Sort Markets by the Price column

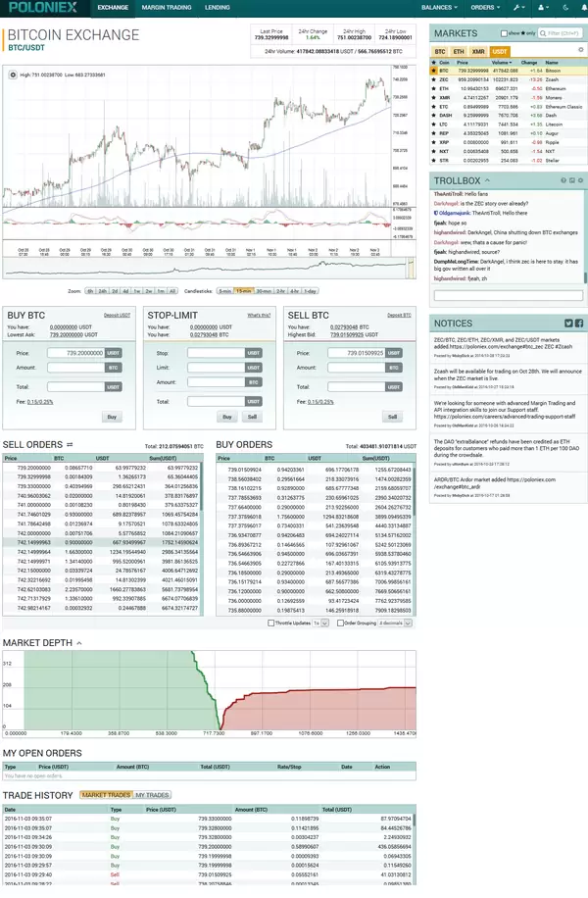463,62
